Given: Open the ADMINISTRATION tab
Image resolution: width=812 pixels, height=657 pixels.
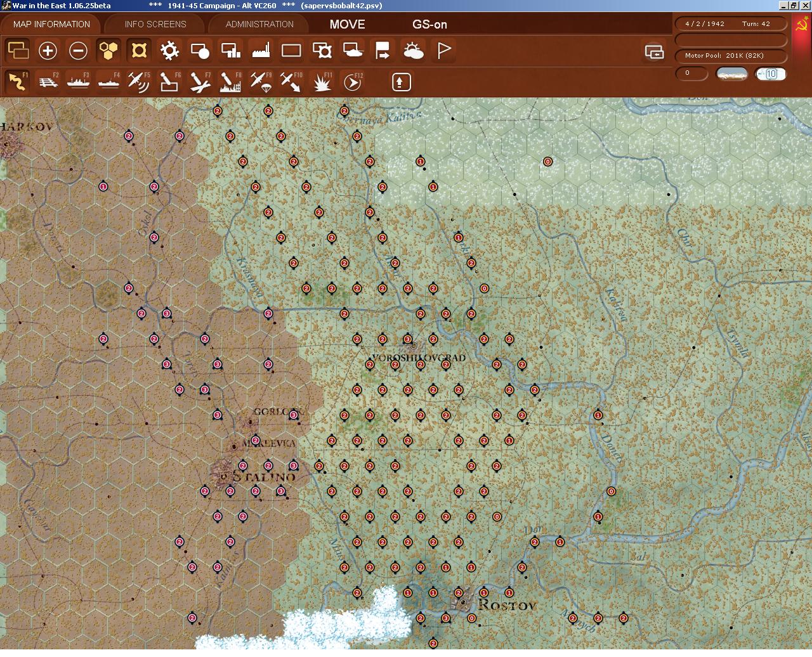Looking at the screenshot, I should pyautogui.click(x=259, y=24).
